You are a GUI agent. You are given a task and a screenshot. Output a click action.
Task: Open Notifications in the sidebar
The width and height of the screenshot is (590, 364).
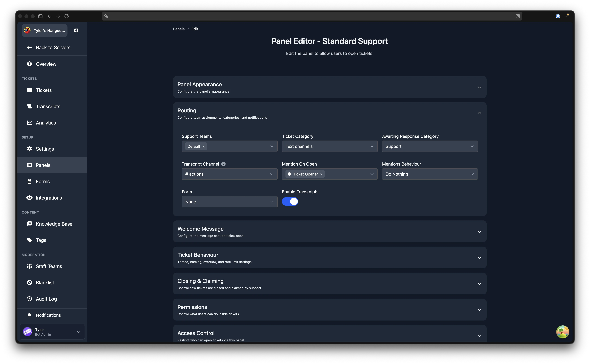[x=52, y=315]
